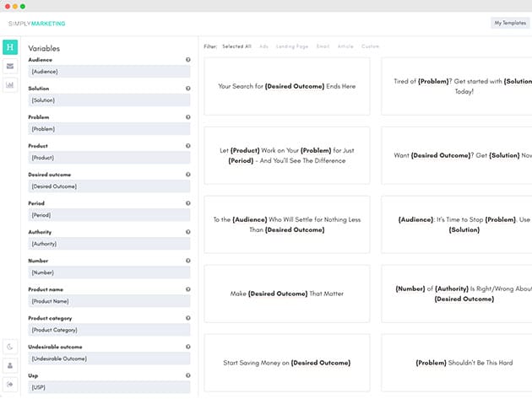The image size is (532, 399).
Task: Open the user profile icon
Action: (x=10, y=365)
